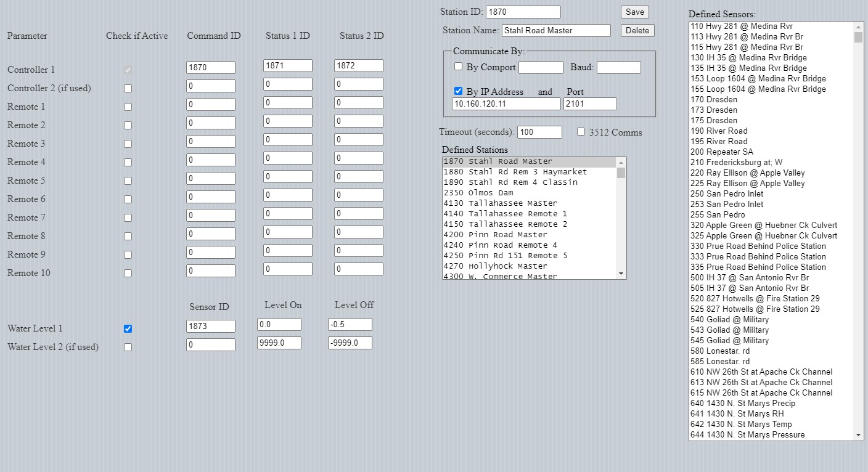The image size is (868, 472).
Task: Uncheck the By IP Address checkbox
Action: (458, 91)
